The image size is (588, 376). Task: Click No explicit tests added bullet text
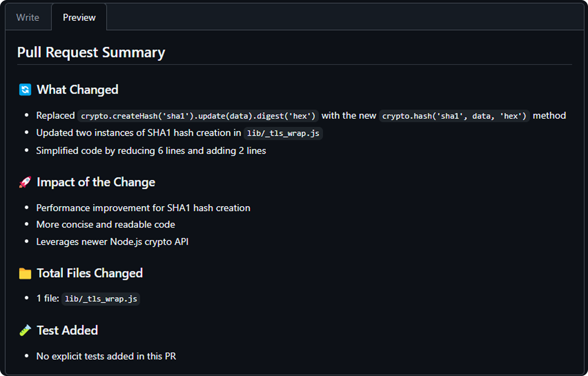tap(106, 356)
